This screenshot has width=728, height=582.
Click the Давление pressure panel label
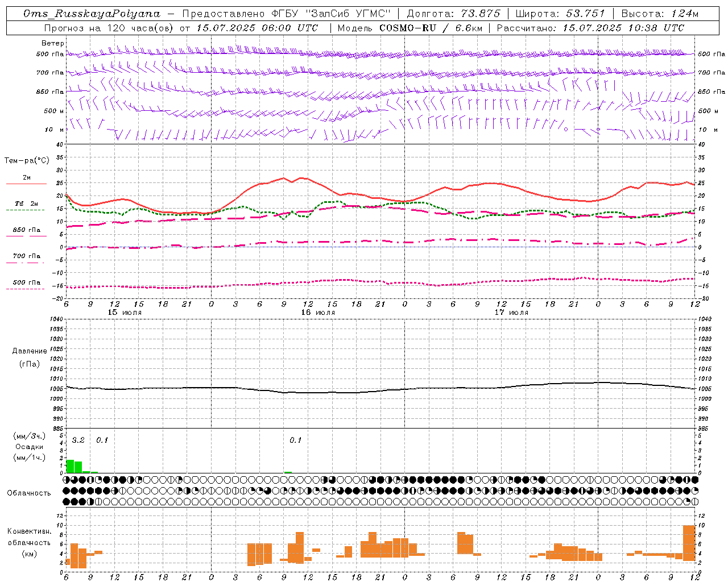[x=30, y=351]
